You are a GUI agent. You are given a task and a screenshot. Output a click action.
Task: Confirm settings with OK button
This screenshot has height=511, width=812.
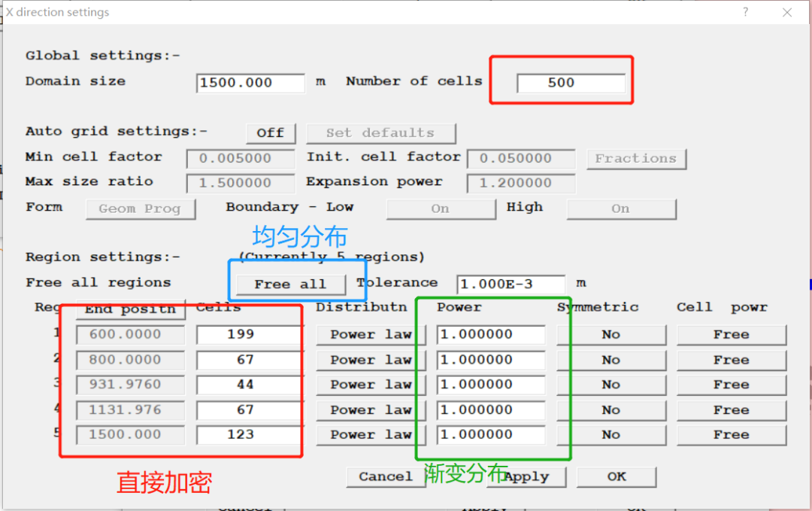click(617, 477)
